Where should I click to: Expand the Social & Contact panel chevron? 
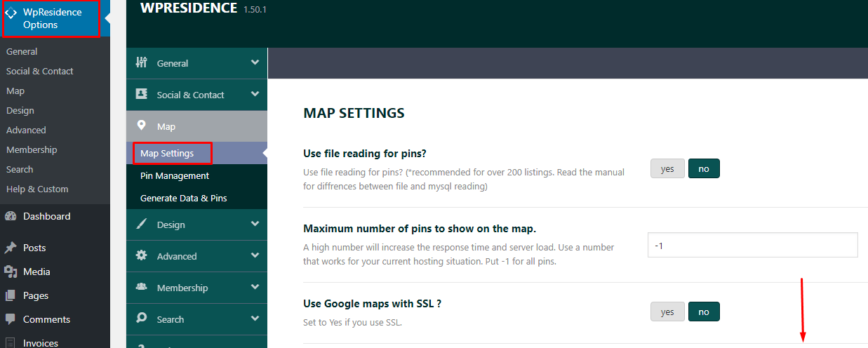[254, 94]
